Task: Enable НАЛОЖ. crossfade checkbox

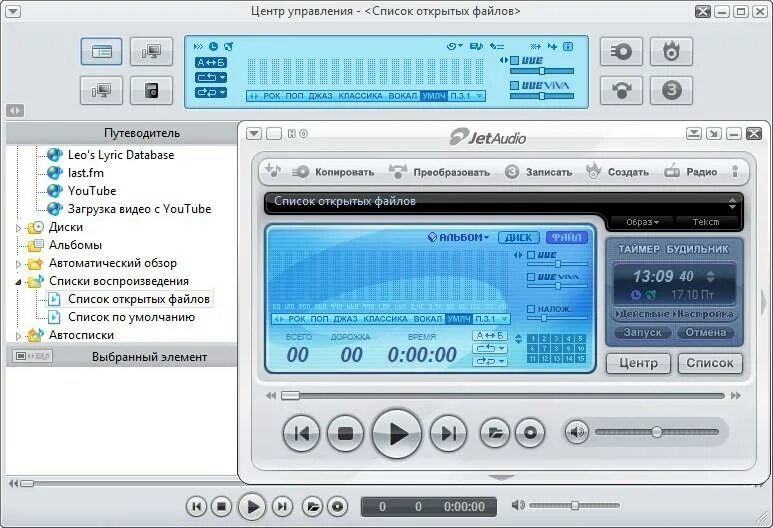Action: pyautogui.click(x=531, y=309)
